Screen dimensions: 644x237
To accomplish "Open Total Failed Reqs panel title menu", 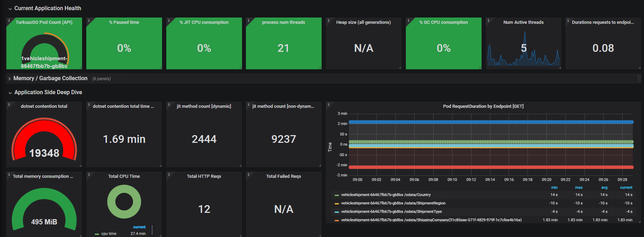I will tap(284, 176).
